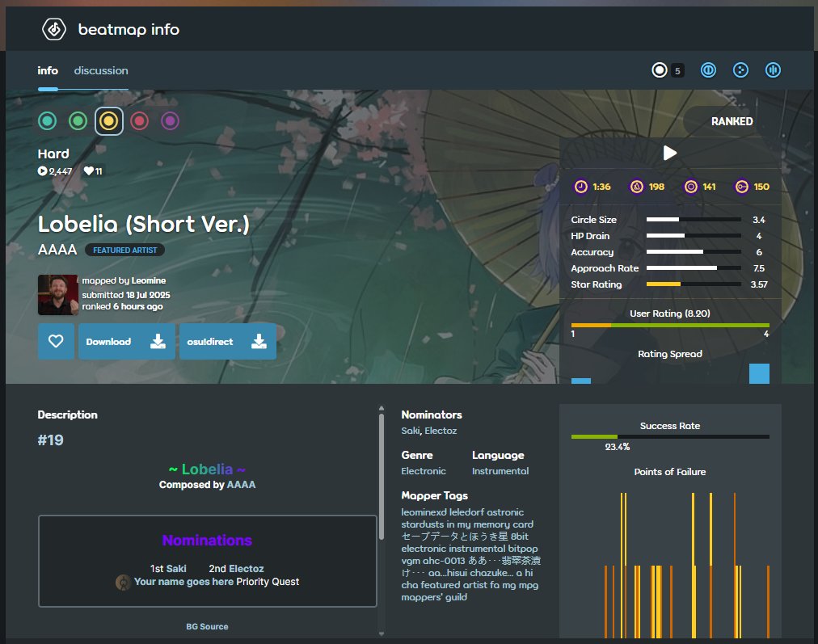Screen dimensions: 818x644
Task: Click the 2nd Electoz nomination text
Action: coord(236,568)
